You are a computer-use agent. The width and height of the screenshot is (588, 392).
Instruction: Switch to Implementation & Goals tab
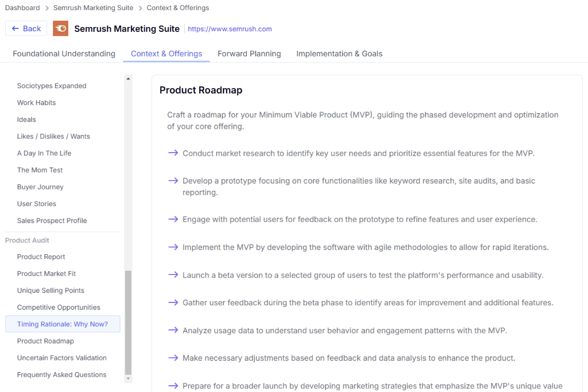click(x=339, y=54)
